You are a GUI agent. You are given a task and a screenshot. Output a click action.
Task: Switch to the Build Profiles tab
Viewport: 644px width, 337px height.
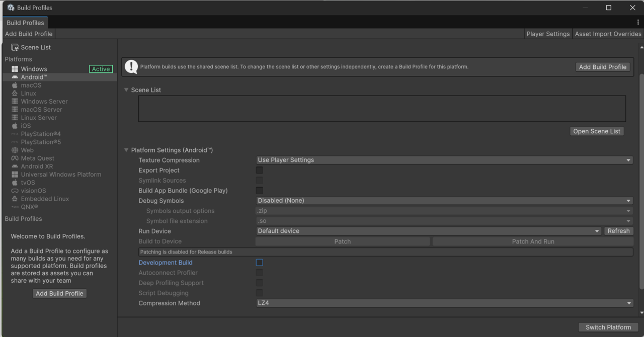pyautogui.click(x=25, y=22)
